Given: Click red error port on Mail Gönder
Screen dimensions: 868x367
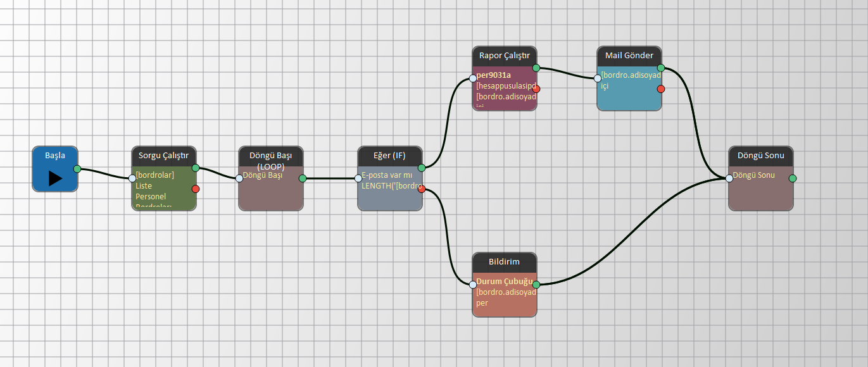Looking at the screenshot, I should click(661, 89).
